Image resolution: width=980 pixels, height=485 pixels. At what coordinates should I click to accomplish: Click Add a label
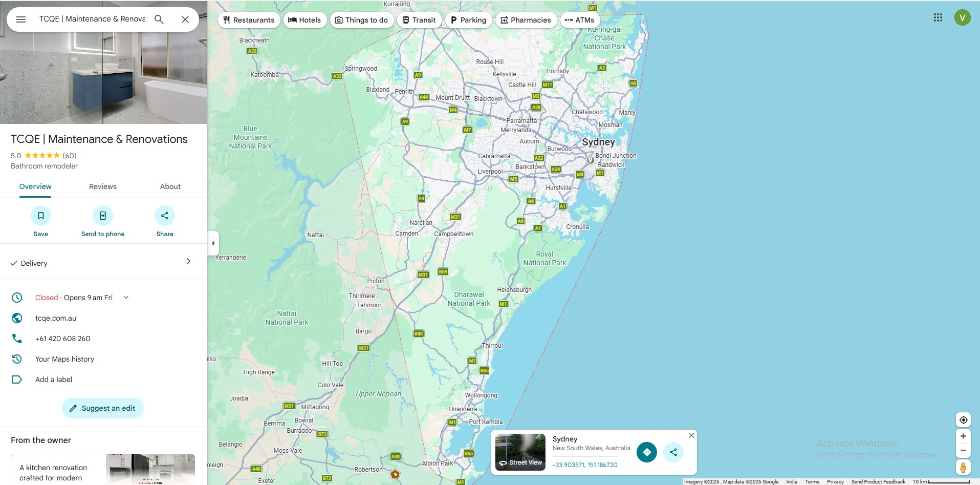(x=54, y=379)
